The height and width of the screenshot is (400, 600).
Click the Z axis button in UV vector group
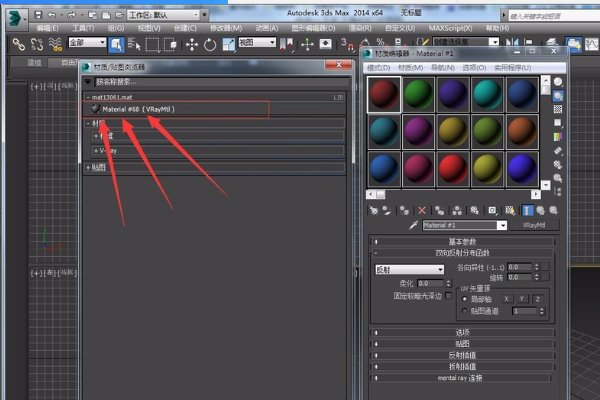pyautogui.click(x=538, y=299)
